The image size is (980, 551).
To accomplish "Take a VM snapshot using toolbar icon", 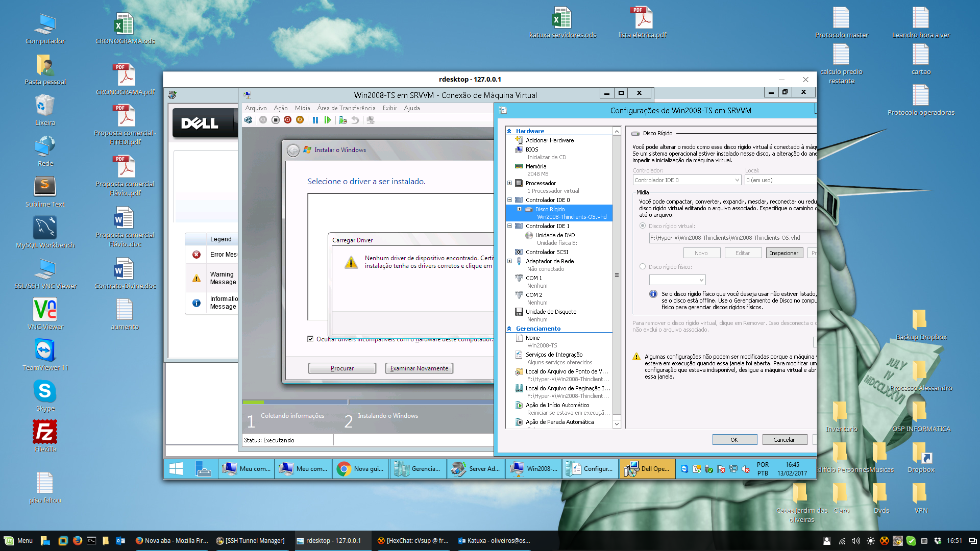I will (x=343, y=120).
